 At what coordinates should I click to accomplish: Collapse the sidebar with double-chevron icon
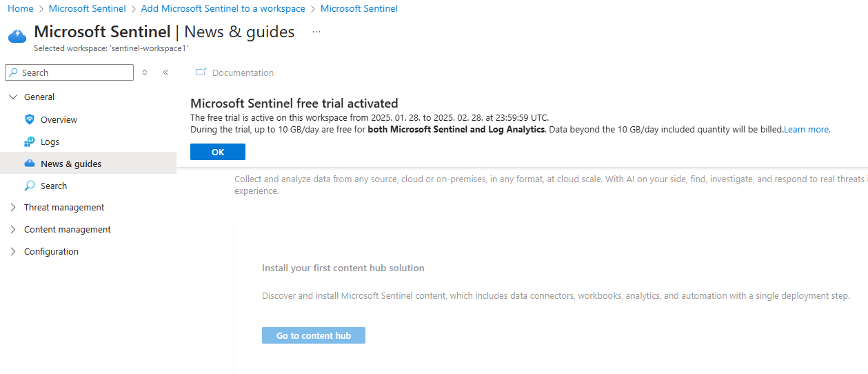click(165, 72)
